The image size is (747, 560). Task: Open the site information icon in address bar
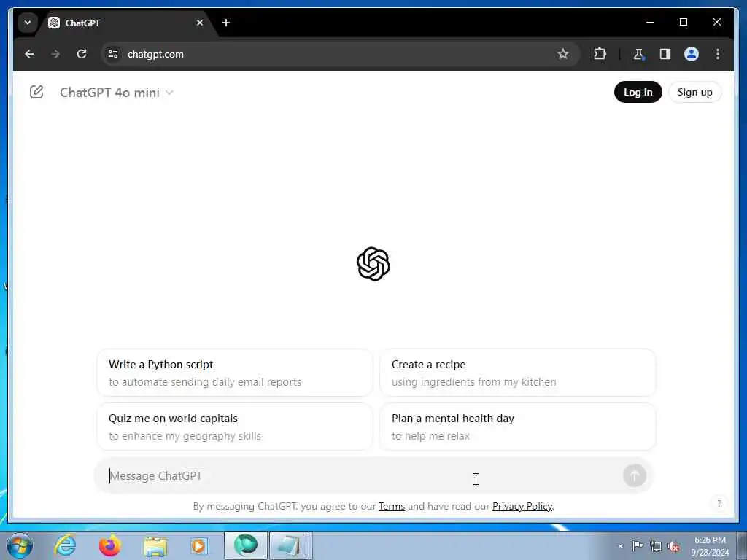[113, 54]
